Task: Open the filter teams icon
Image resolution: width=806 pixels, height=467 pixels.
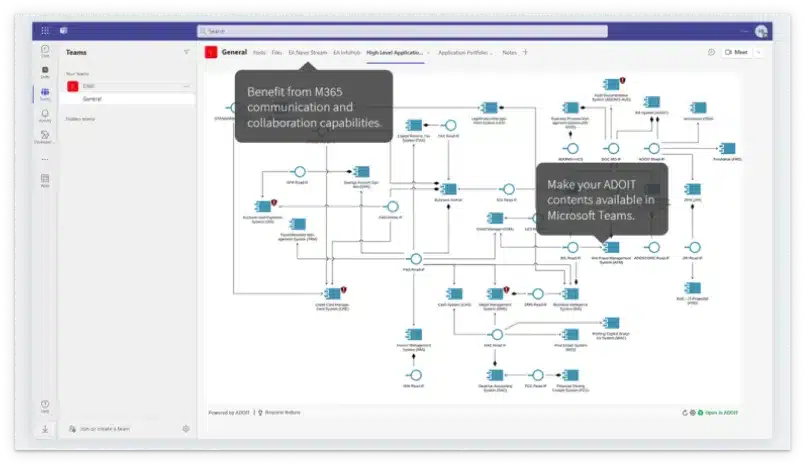Action: (187, 52)
